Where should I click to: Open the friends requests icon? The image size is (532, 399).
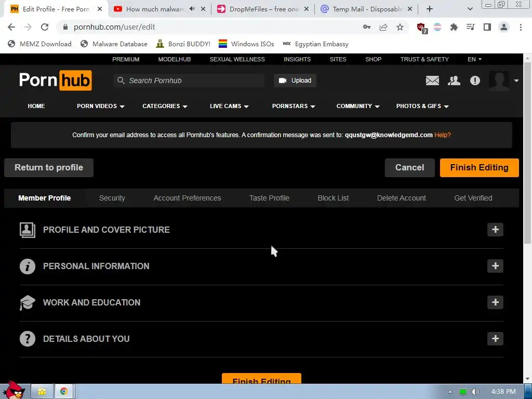click(454, 81)
